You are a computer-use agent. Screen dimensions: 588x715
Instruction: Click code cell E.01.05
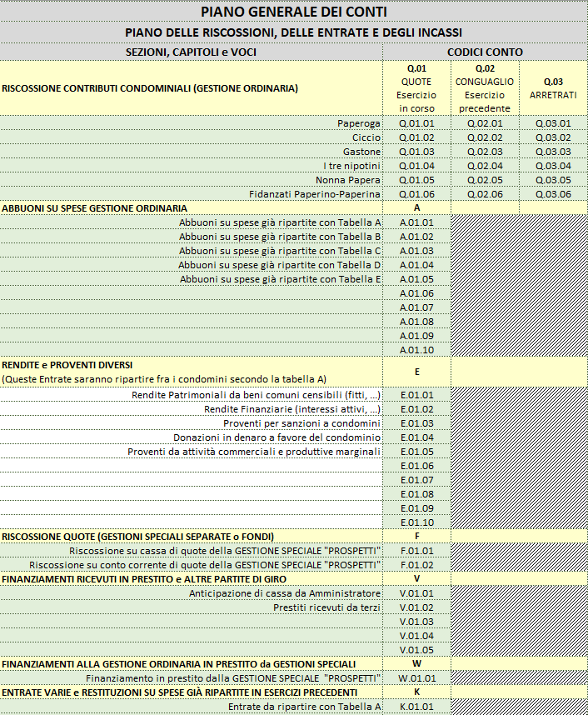click(416, 451)
